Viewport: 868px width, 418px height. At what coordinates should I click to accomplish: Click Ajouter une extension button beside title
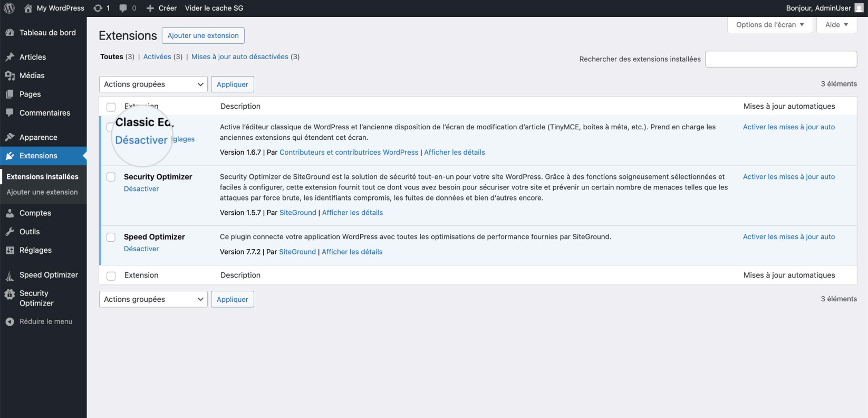pos(203,35)
